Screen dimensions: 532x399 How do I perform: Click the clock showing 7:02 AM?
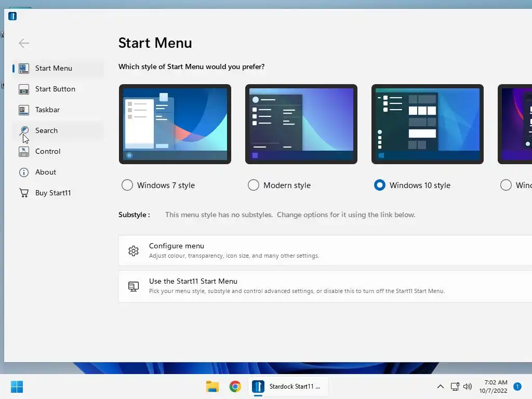[x=496, y=382]
